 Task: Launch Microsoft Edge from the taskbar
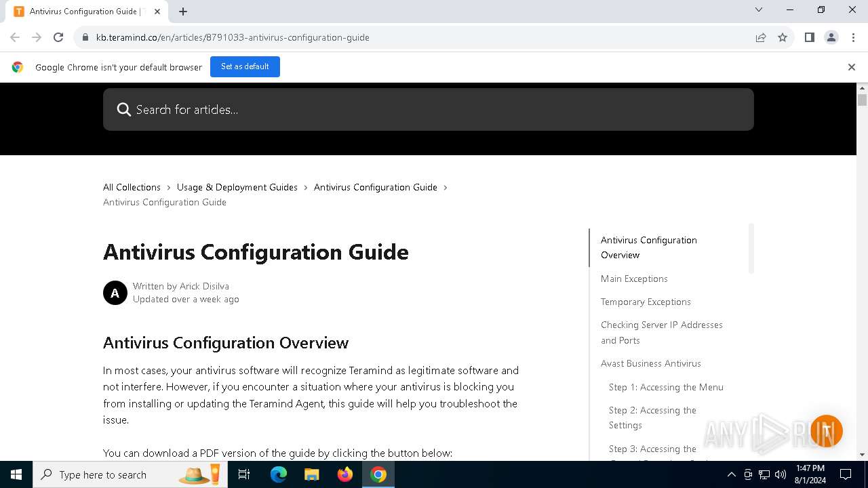[x=279, y=474]
